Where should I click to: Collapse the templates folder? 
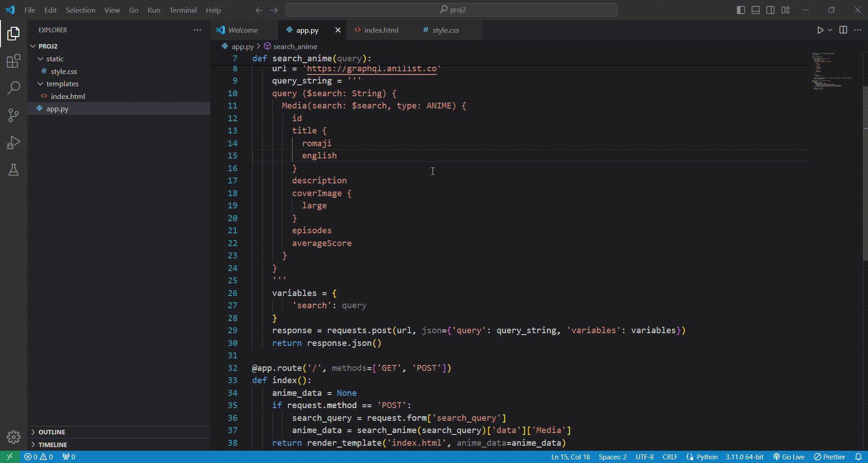tap(62, 84)
